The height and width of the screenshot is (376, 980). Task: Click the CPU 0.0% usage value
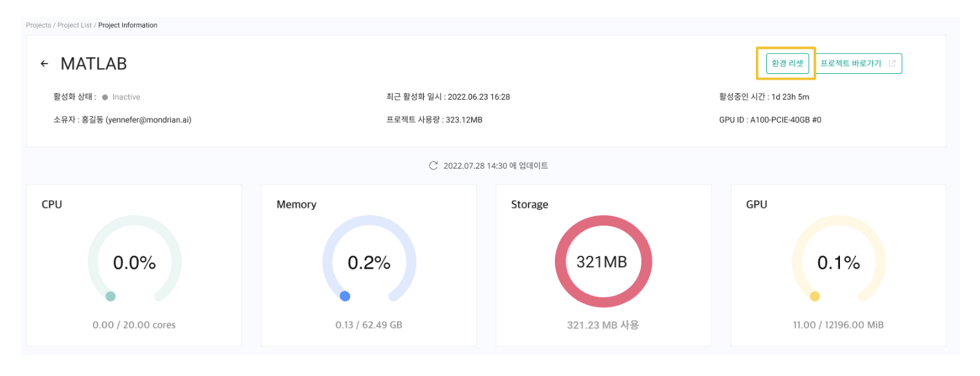134,262
